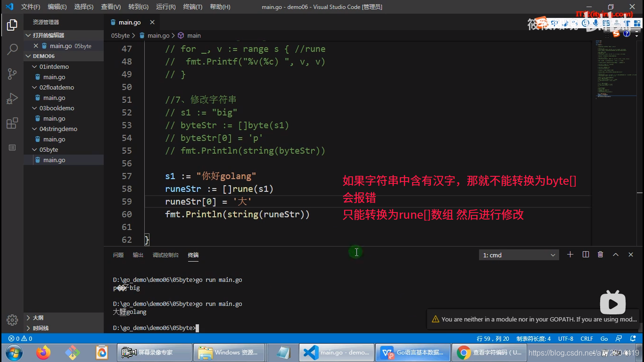The width and height of the screenshot is (644, 362).
Task: Collapse the 03booldemo folder
Action: click(x=64, y=108)
